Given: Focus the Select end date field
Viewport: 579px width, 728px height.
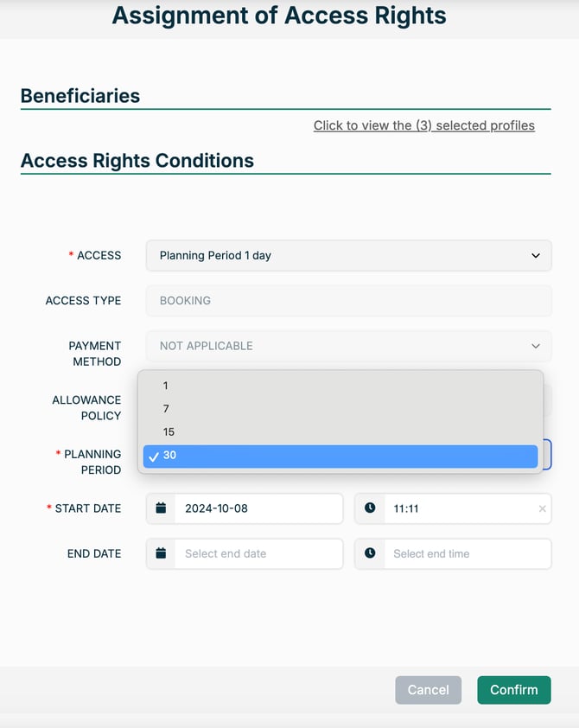Looking at the screenshot, I should click(258, 553).
